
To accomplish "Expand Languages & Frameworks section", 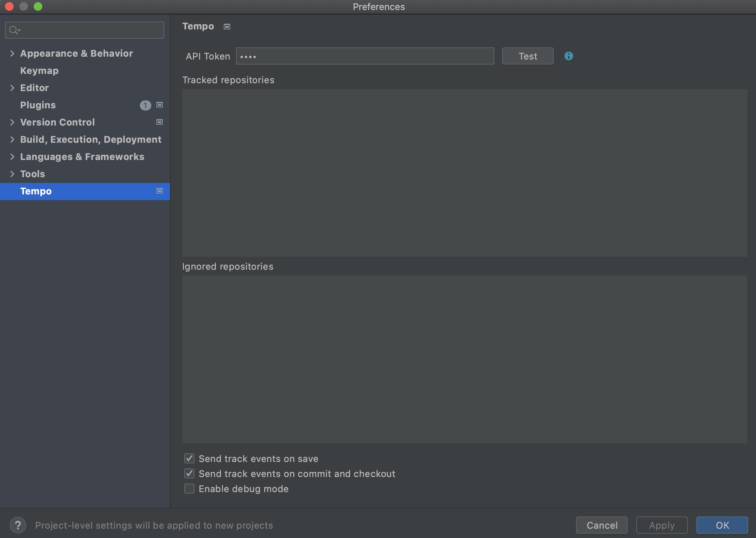I will [12, 156].
